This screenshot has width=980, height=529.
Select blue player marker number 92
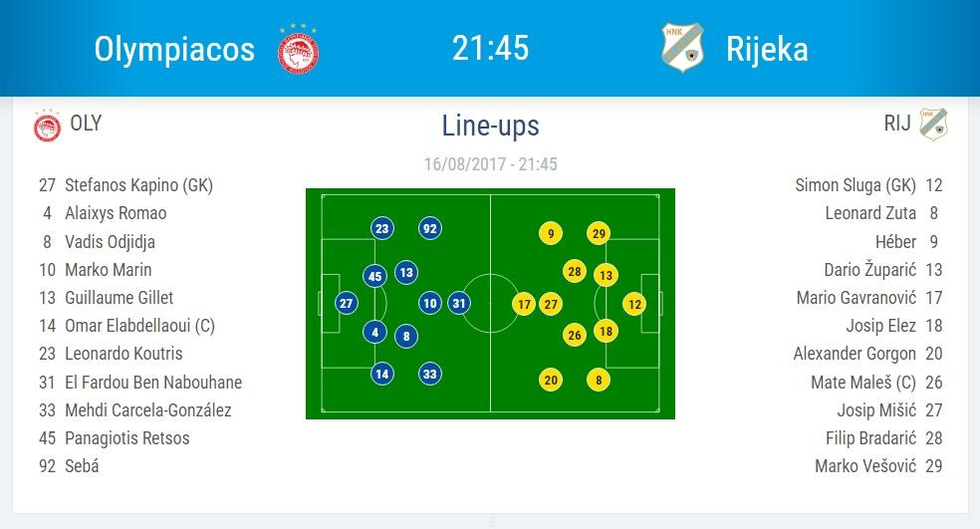click(430, 228)
